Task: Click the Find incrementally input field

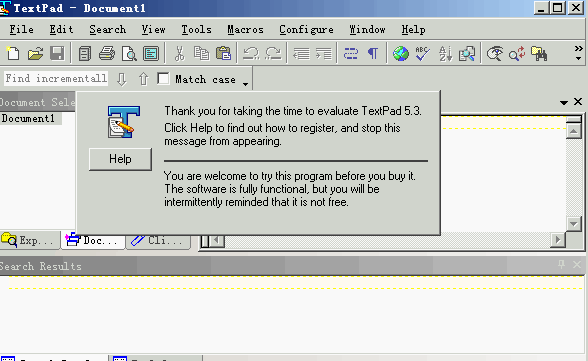Action: (56, 79)
